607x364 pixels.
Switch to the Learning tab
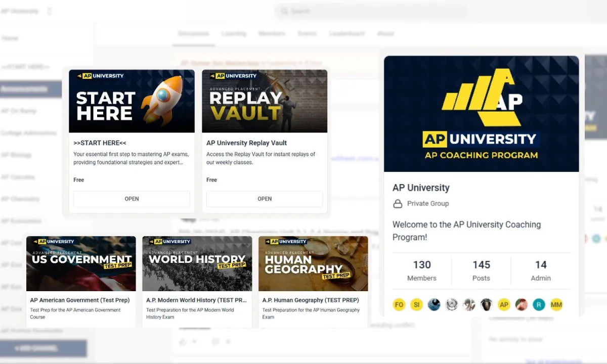233,34
